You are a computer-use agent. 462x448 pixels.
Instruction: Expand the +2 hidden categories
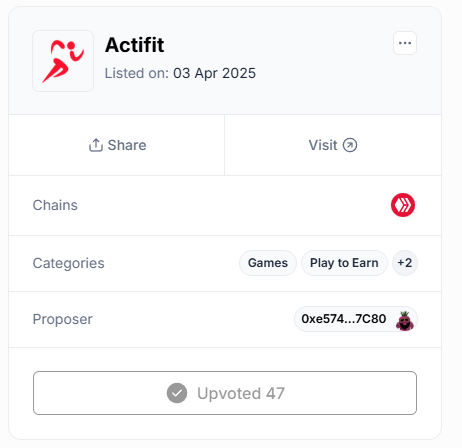(x=405, y=263)
